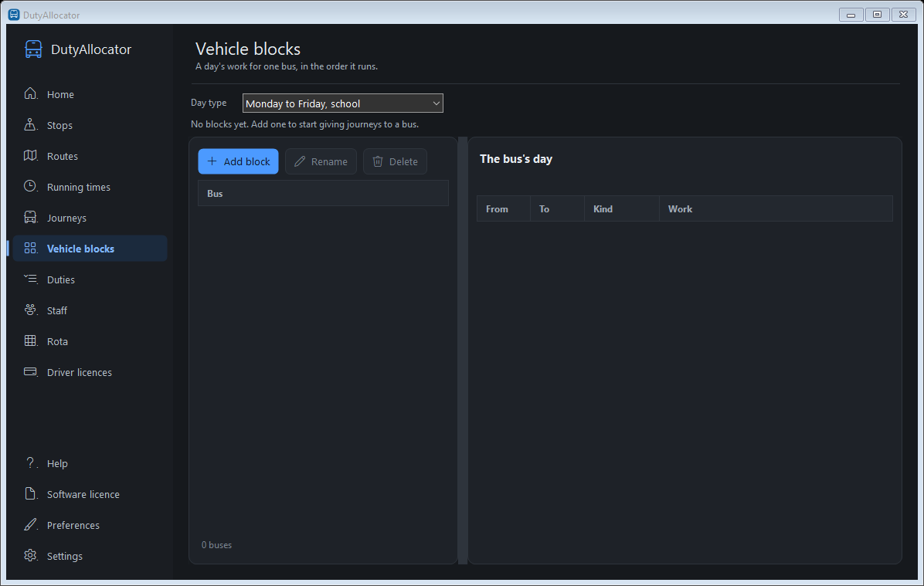The height and width of the screenshot is (586, 924).
Task: Click 'The bus's day' heading
Action: pyautogui.click(x=515, y=159)
